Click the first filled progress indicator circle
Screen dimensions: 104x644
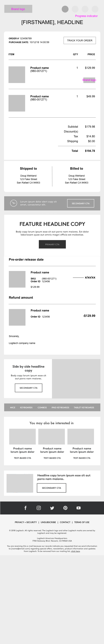pos(65,9)
